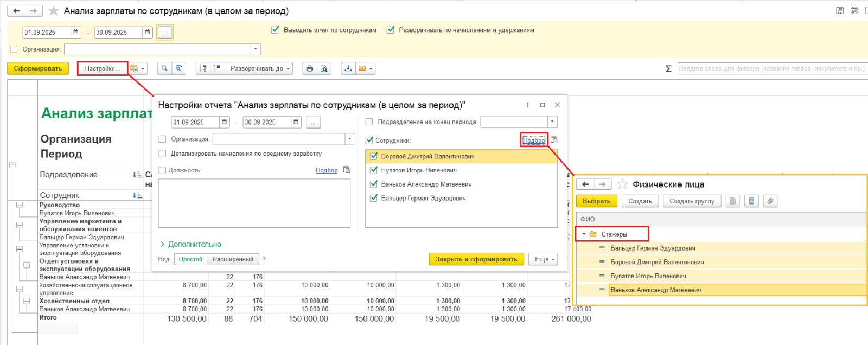This screenshot has width=868, height=345.
Task: Click the paperclip attachments icon in Физические лица
Action: [x=770, y=201]
